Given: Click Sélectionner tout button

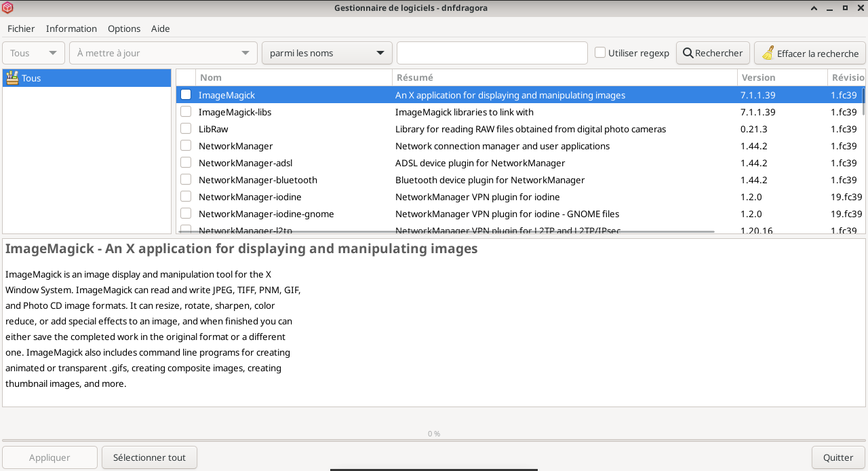Looking at the screenshot, I should [x=149, y=457].
